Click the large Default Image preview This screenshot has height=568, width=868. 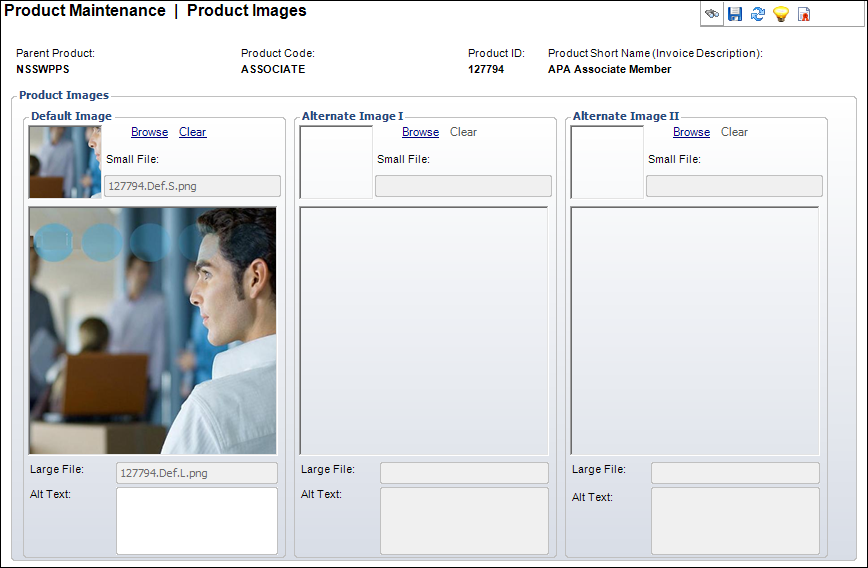click(x=153, y=331)
